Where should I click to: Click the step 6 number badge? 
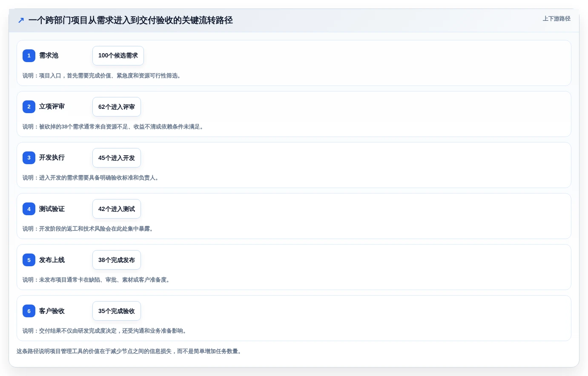click(x=29, y=311)
